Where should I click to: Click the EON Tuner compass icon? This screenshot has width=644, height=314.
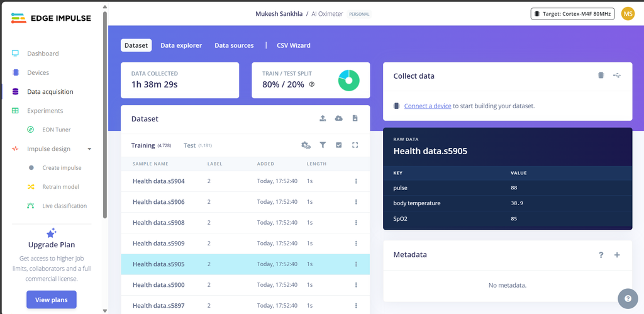(x=31, y=130)
